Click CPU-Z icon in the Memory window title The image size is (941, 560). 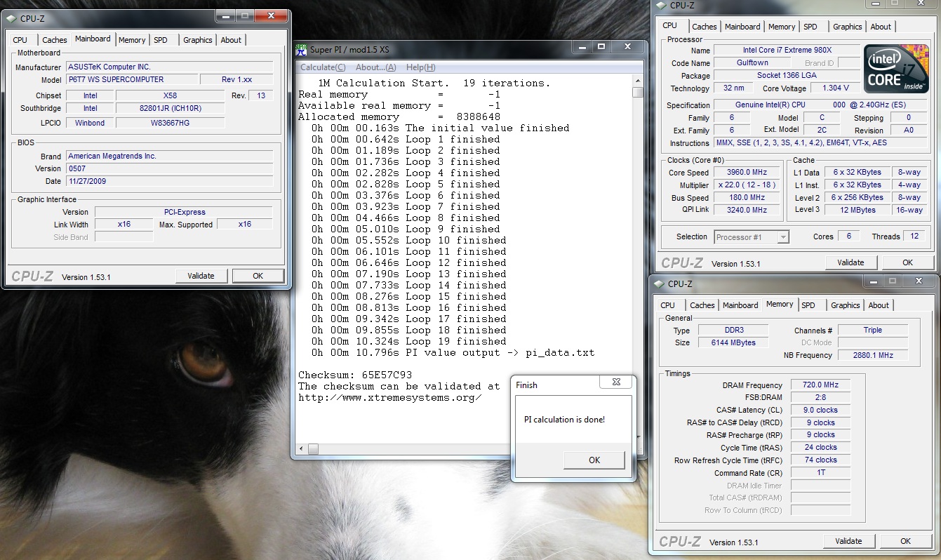[660, 284]
